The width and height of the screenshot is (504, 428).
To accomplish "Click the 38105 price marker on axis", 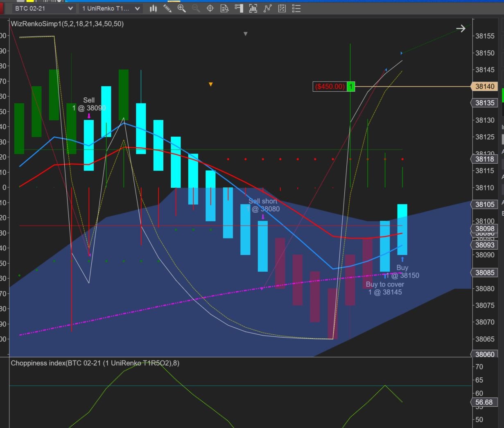I will (485, 204).
